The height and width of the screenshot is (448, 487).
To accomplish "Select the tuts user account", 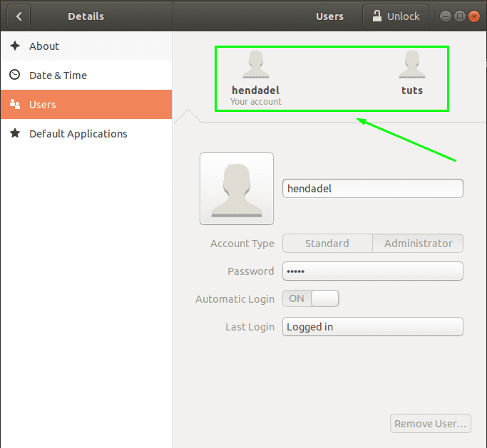I will point(412,73).
